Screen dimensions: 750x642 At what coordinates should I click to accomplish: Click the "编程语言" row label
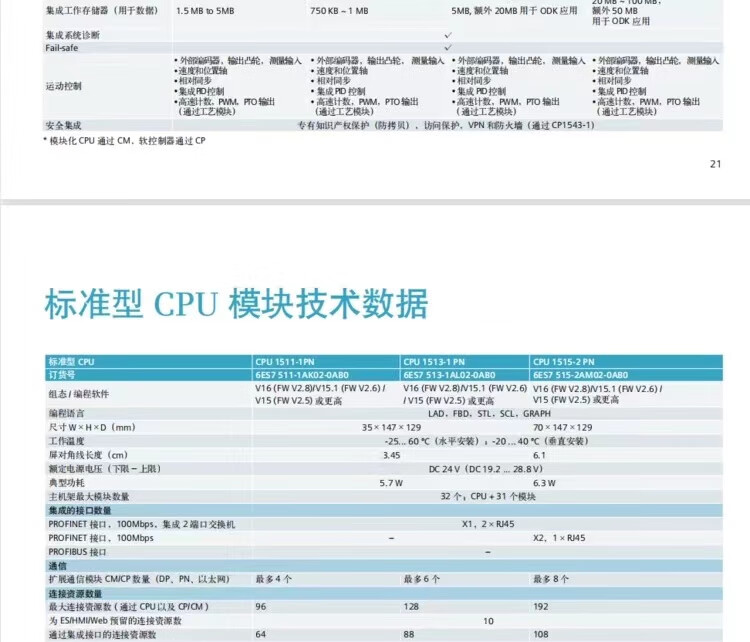(x=66, y=413)
